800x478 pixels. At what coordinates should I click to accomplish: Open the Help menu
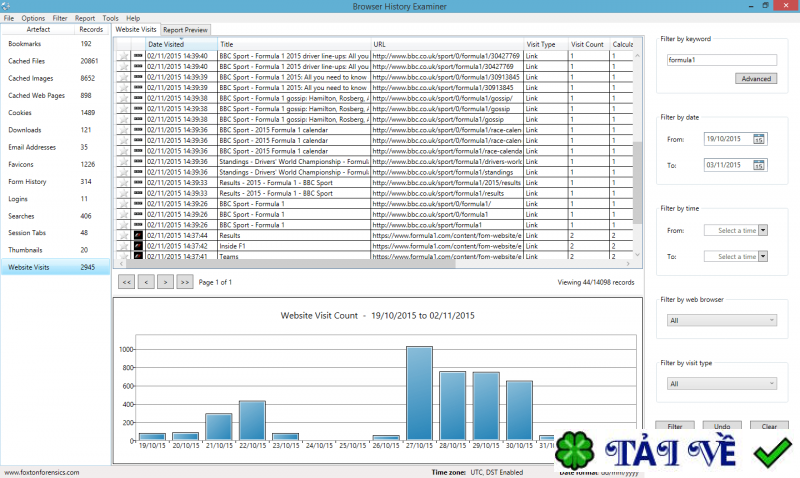(x=133, y=18)
